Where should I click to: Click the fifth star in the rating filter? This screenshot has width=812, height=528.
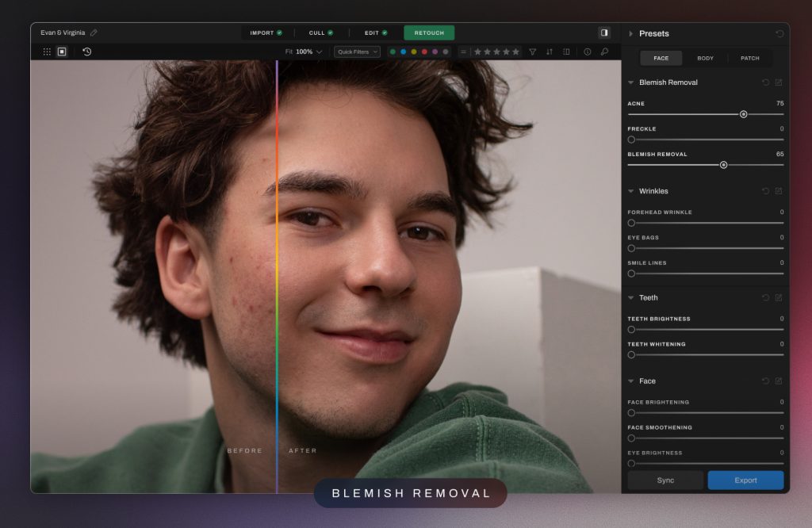pos(515,52)
